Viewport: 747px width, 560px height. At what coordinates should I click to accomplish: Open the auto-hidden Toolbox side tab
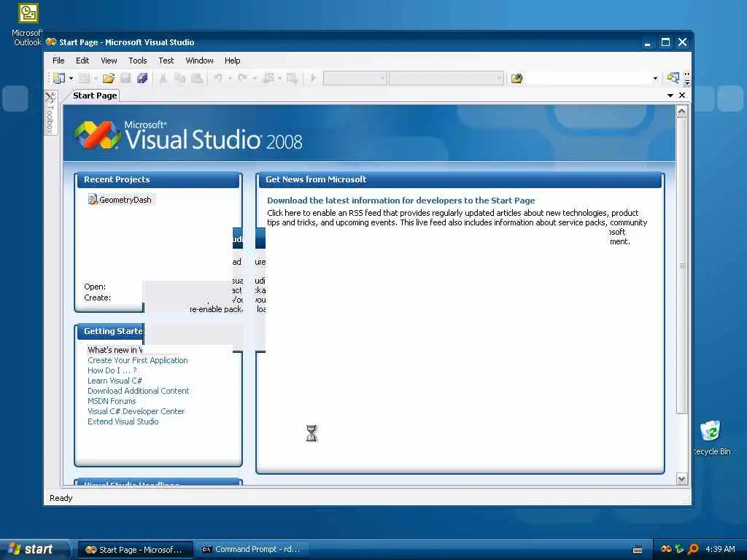point(50,113)
